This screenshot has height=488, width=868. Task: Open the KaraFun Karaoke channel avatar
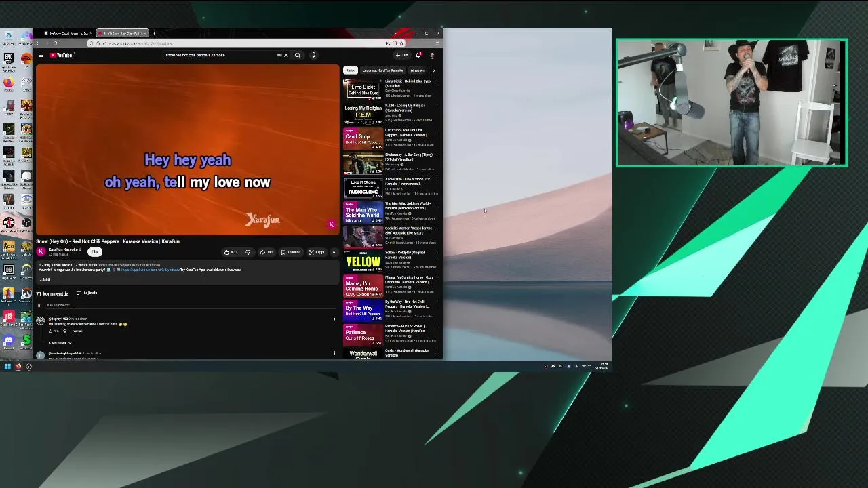point(41,251)
